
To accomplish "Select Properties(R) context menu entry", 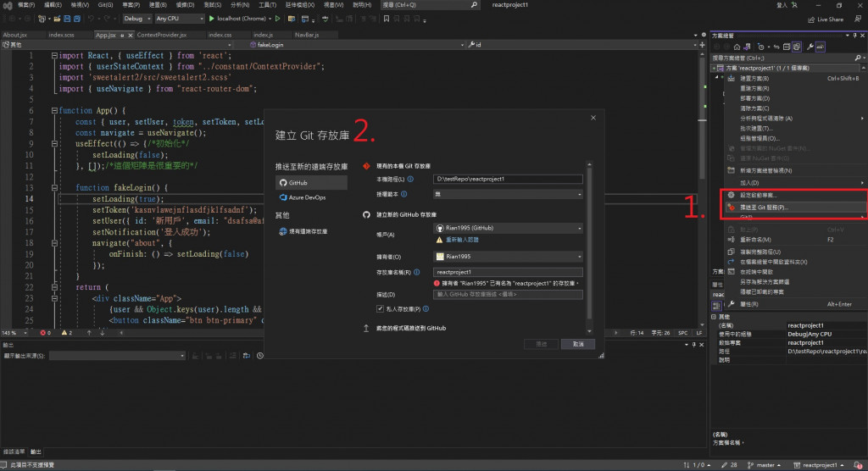I will coord(795,304).
